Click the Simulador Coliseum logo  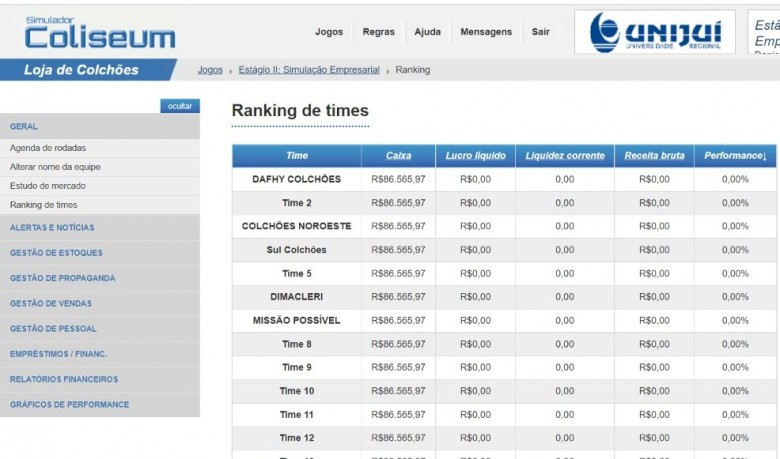click(99, 33)
